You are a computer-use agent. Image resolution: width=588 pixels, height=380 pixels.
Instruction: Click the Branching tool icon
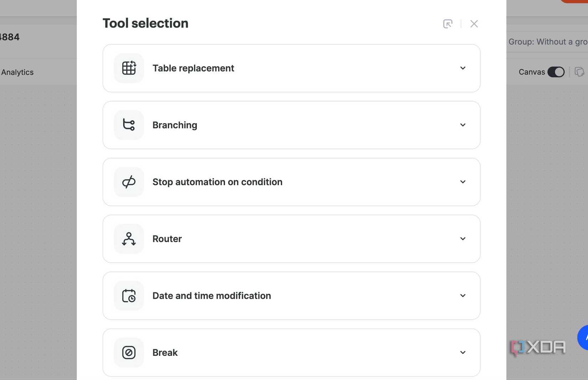[x=129, y=125]
